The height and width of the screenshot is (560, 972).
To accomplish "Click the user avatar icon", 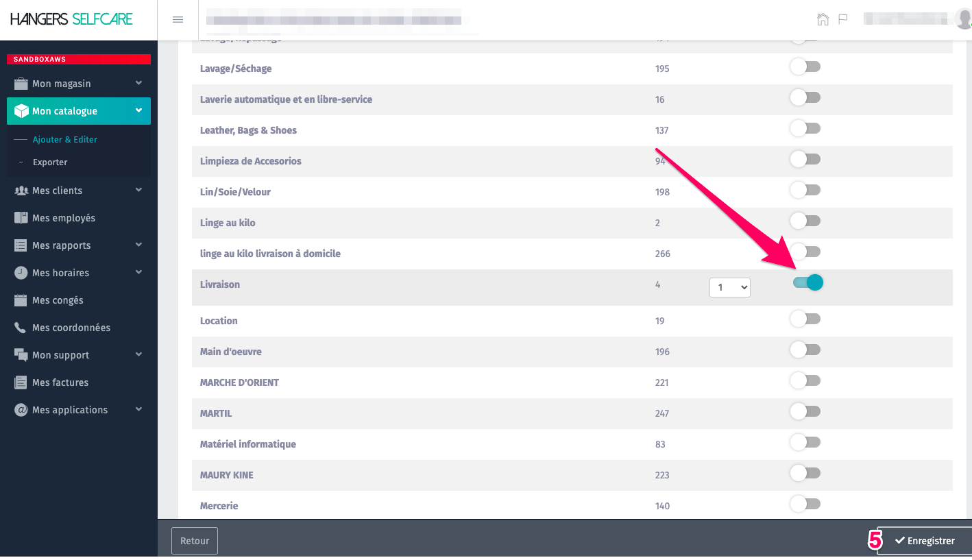I will coord(963,19).
